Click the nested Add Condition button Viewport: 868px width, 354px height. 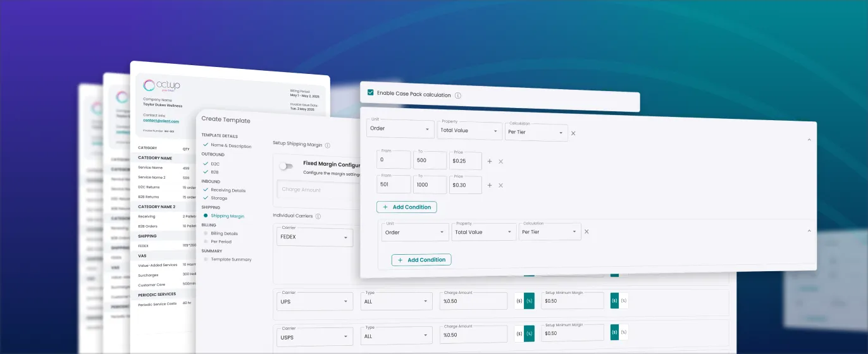tap(421, 259)
